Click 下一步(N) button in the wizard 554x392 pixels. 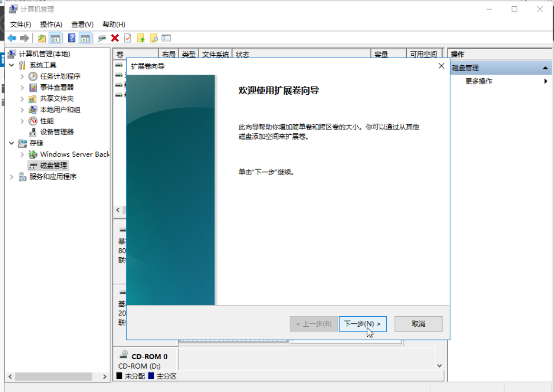(363, 324)
